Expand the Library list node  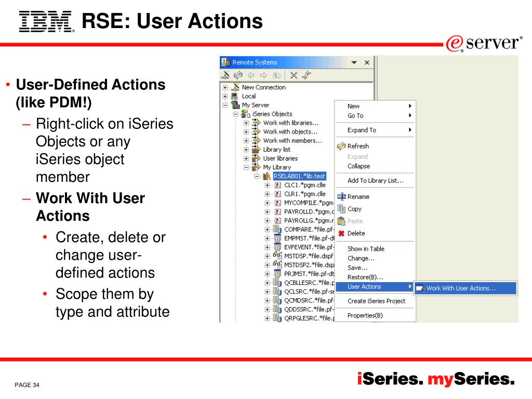click(246, 150)
